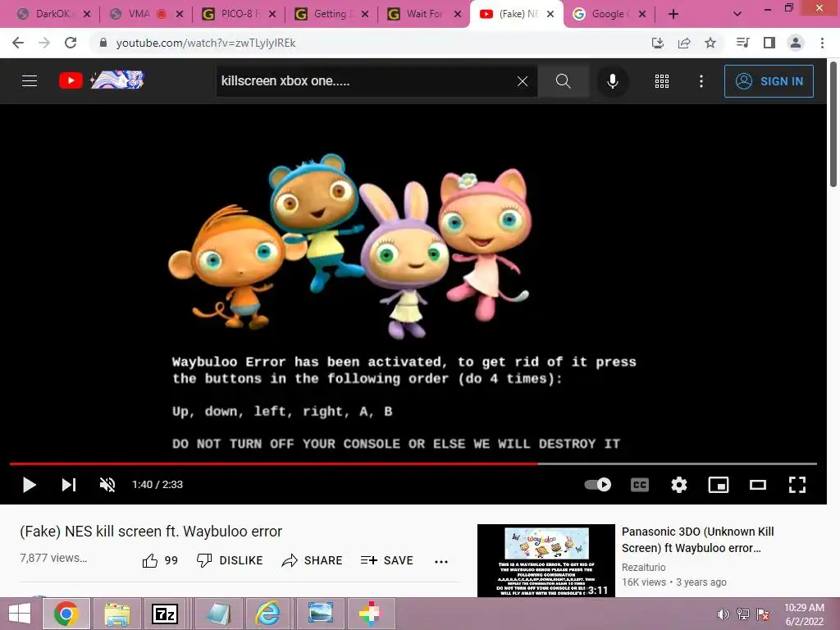The width and height of the screenshot is (840, 630).
Task: Close the PICO-8 tab
Action: click(272, 15)
